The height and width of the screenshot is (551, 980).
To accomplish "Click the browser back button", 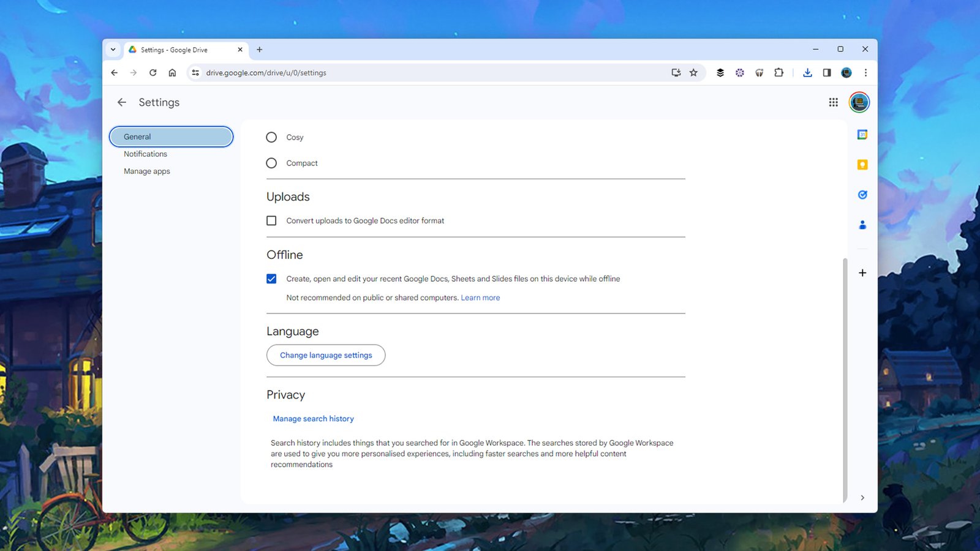I will tap(115, 73).
